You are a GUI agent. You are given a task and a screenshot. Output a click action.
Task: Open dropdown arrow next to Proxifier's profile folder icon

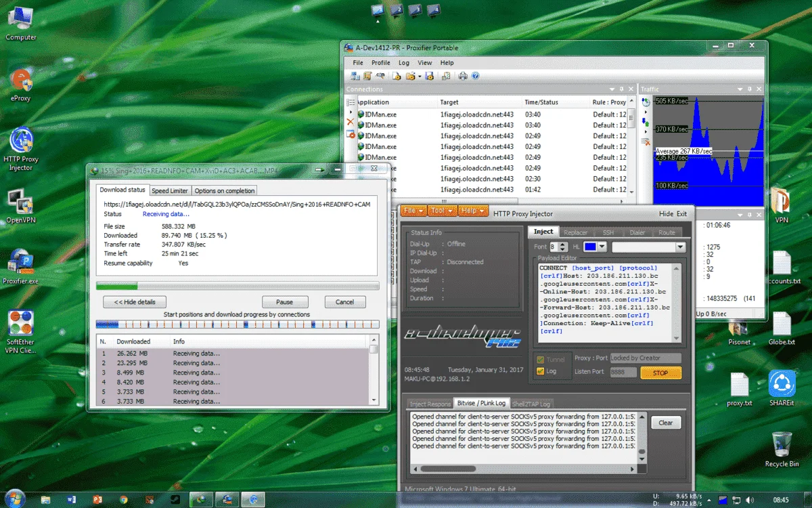418,77
